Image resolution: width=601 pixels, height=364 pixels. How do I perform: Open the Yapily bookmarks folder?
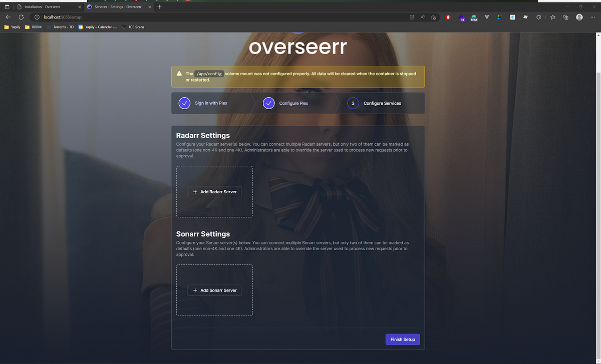pos(12,27)
